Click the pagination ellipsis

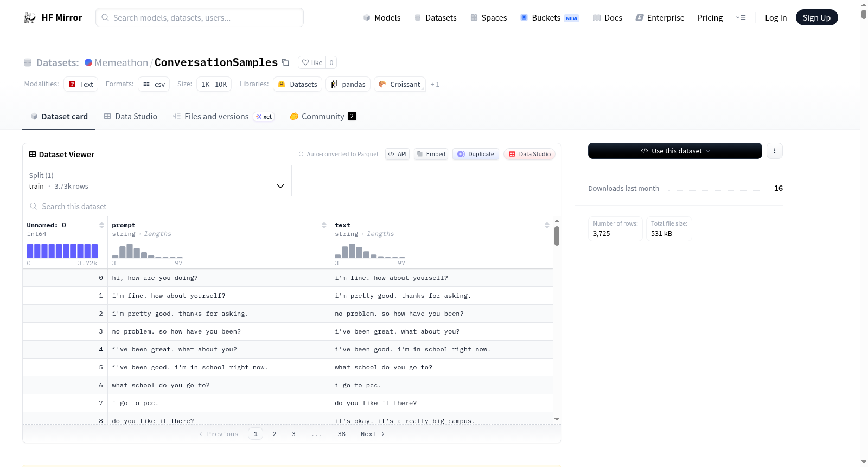[x=317, y=434]
